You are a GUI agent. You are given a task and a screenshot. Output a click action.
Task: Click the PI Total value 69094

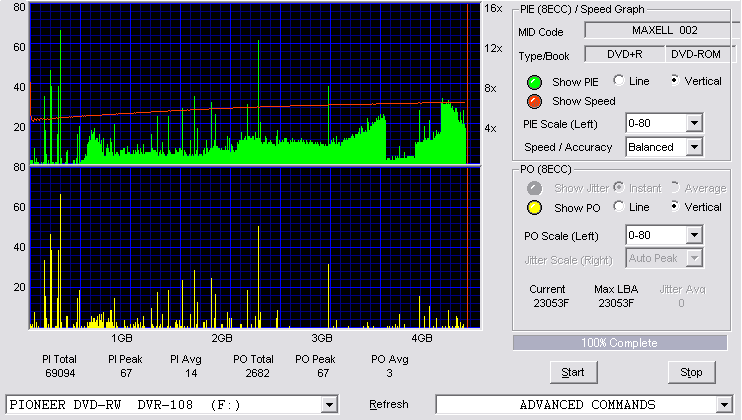(60, 374)
